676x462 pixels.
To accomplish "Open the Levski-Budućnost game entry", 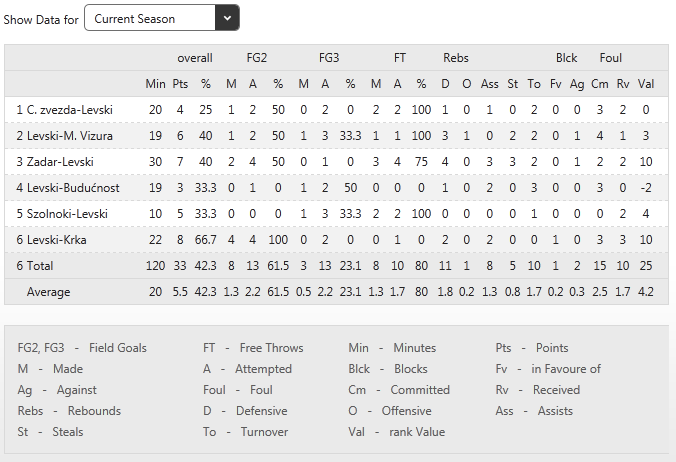I will coord(336,188).
